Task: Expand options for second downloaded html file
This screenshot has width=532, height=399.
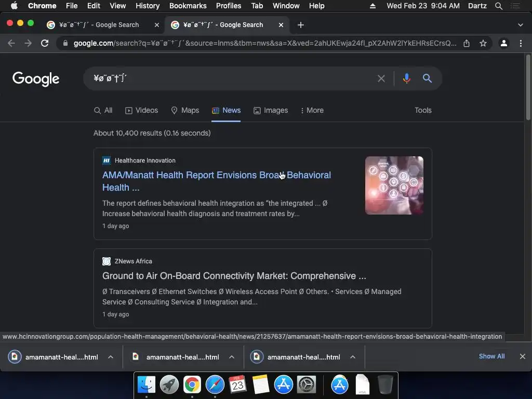Action: 232,357
